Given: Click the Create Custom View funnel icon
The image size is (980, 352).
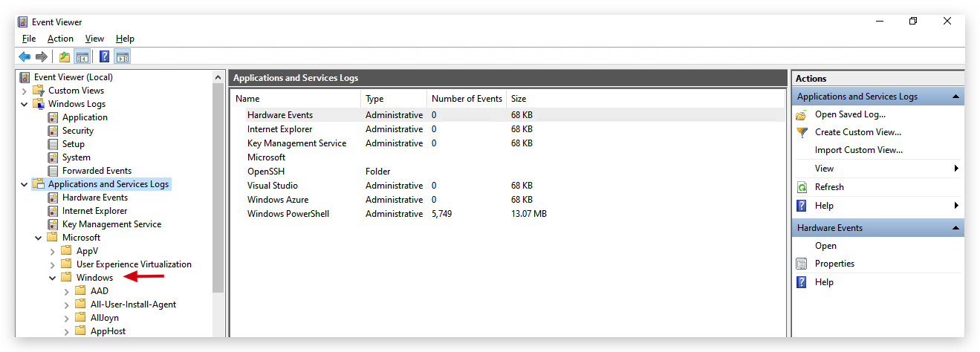Looking at the screenshot, I should (x=802, y=132).
